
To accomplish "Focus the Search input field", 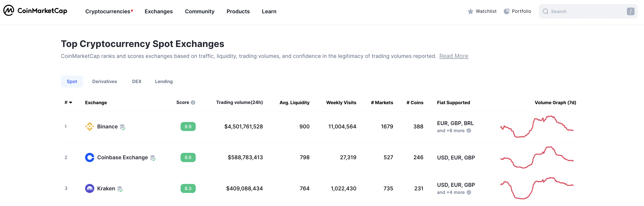I will point(588,12).
